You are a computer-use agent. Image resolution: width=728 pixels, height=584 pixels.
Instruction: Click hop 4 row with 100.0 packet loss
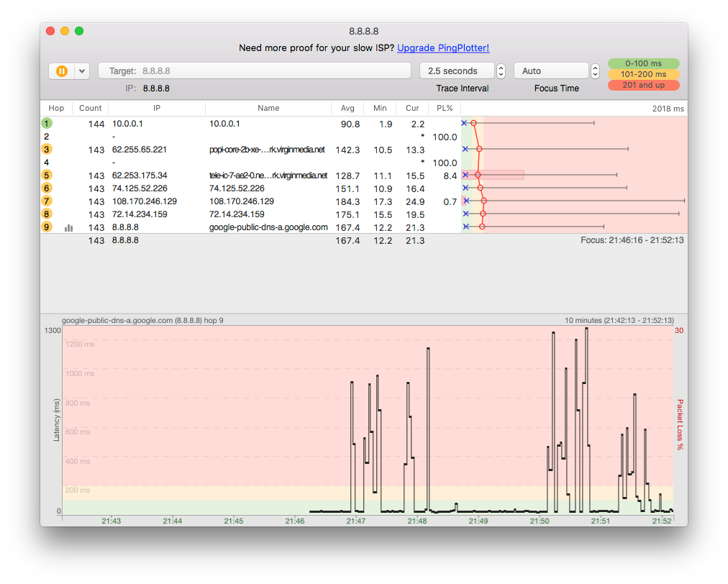[x=251, y=163]
